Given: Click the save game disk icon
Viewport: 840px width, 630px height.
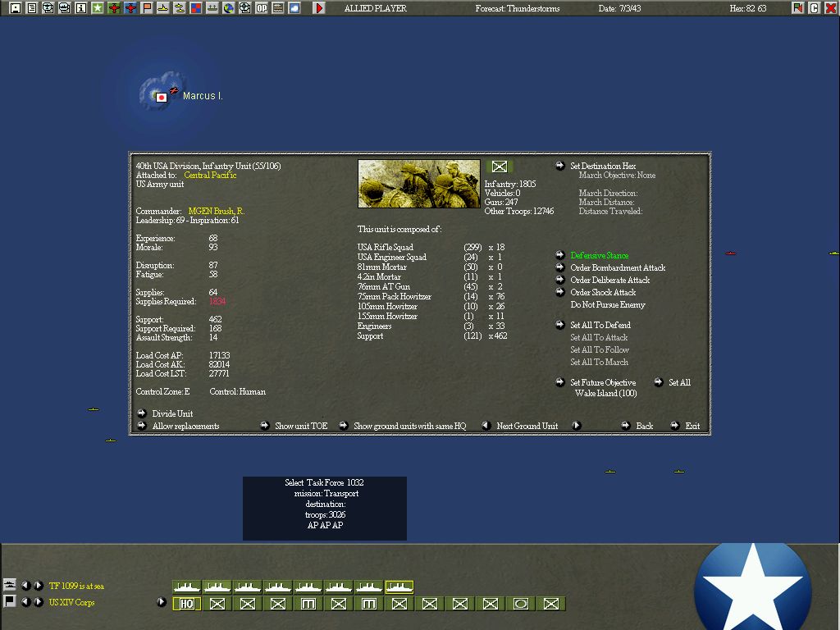Looking at the screenshot, I should tap(16, 8).
